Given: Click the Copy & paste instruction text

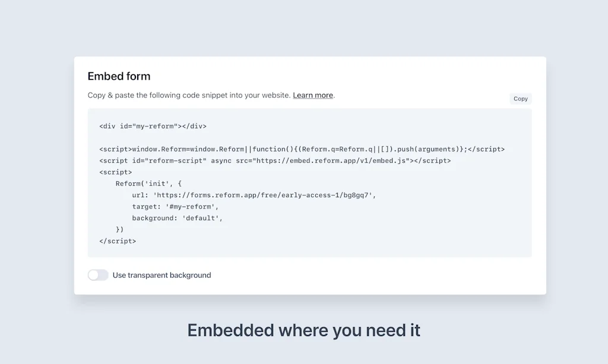Looking at the screenshot, I should click(190, 95).
